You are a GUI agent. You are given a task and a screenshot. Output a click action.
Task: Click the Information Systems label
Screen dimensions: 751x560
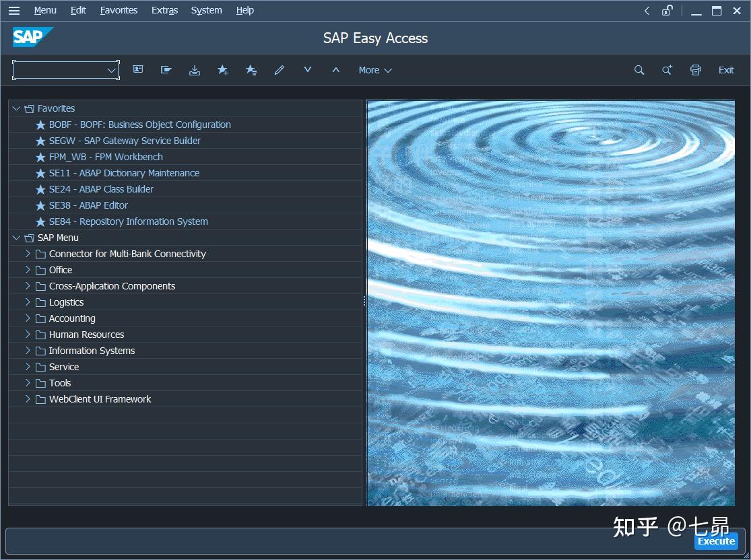tap(92, 351)
